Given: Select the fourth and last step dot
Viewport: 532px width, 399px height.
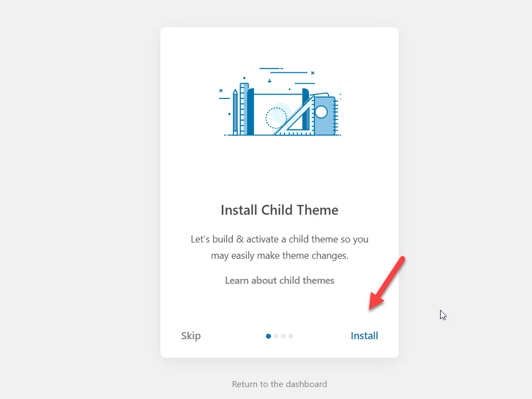Looking at the screenshot, I should (x=291, y=336).
